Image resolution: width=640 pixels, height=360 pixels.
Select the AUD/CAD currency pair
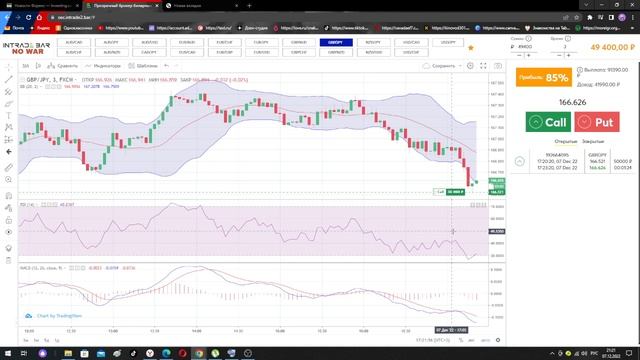click(74, 42)
